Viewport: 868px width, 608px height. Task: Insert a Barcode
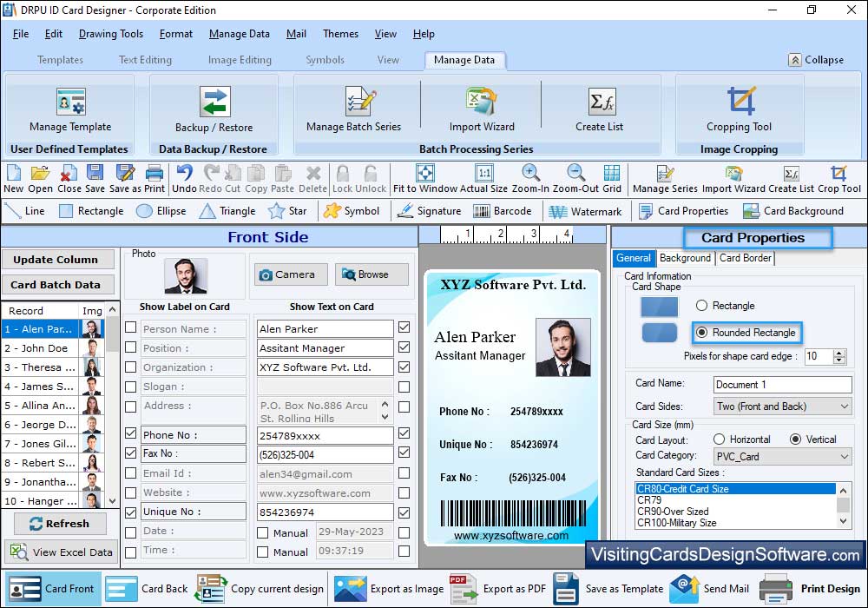point(503,211)
